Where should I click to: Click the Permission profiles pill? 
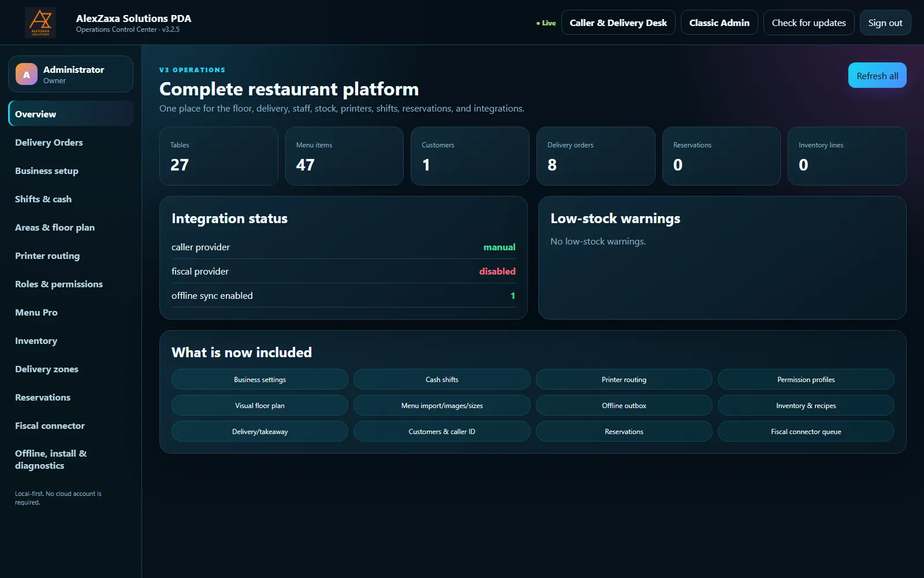pos(806,379)
